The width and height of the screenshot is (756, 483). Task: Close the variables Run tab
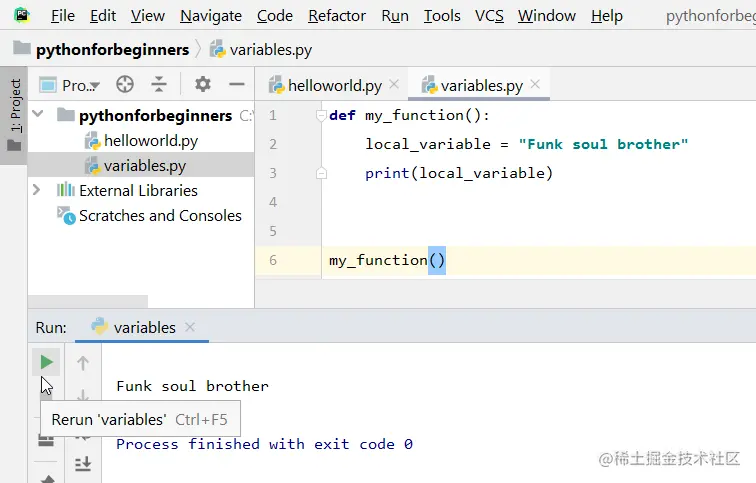click(x=190, y=327)
